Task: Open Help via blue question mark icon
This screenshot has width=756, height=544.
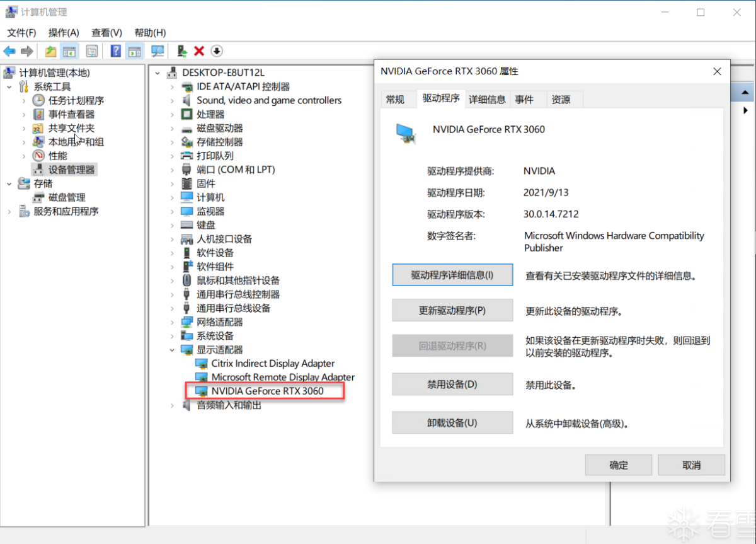Action: coord(116,51)
